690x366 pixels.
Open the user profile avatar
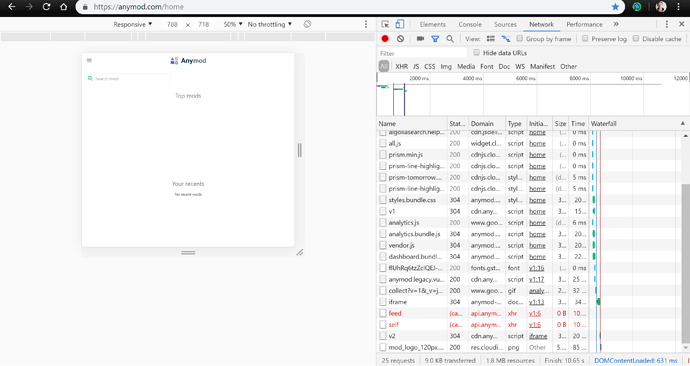click(x=661, y=7)
